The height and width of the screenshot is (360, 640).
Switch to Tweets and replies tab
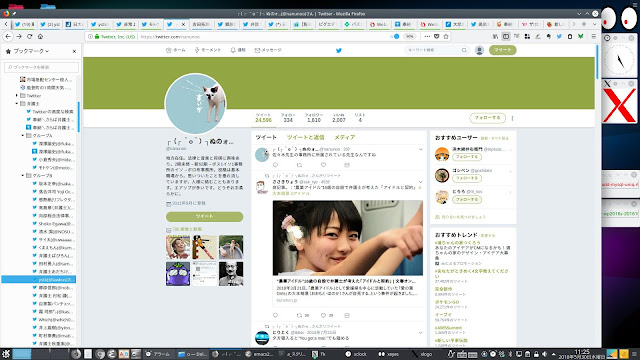(x=305, y=138)
